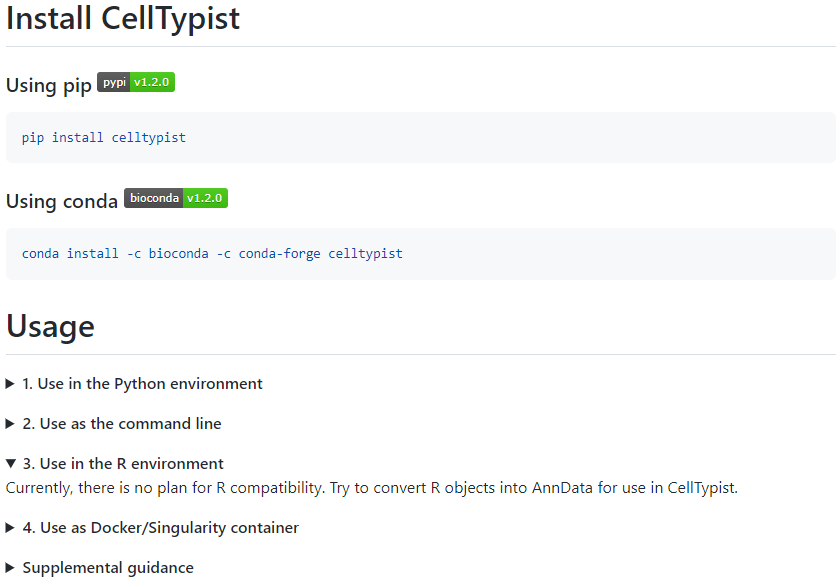
Task: Select the conda install command code block
Action: [211, 253]
